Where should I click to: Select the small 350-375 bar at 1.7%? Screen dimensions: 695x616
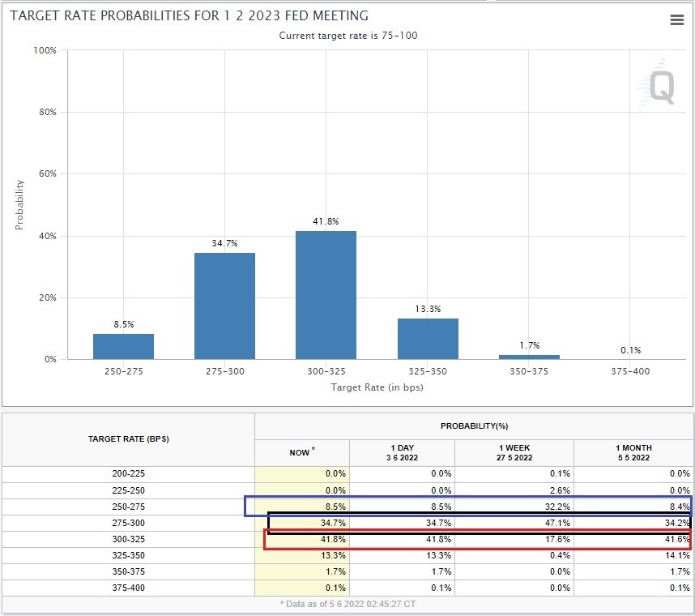tap(529, 357)
